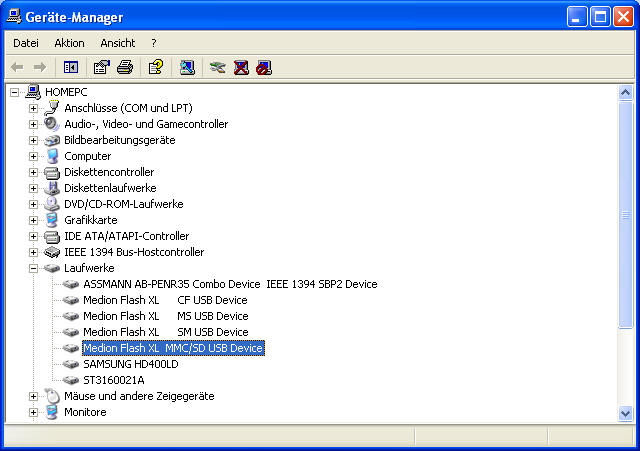This screenshot has width=640, height=451.
Task: Open the Datei menu
Action: click(26, 43)
